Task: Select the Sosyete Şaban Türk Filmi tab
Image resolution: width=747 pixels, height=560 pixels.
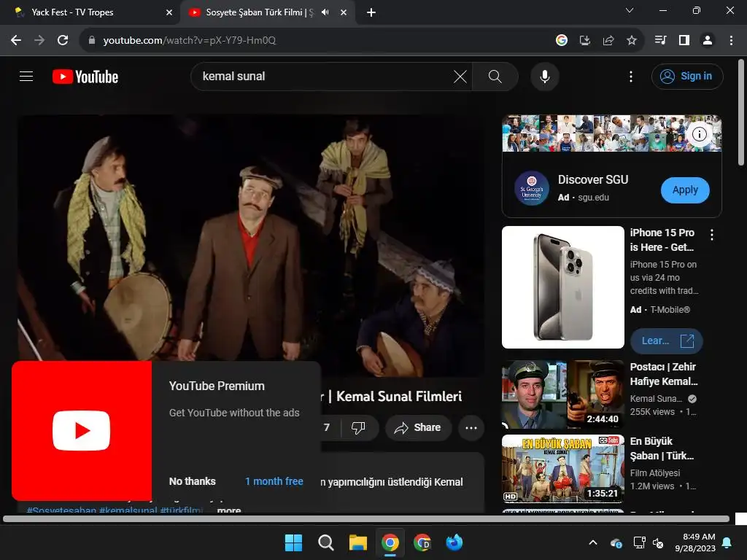Action: click(260, 12)
